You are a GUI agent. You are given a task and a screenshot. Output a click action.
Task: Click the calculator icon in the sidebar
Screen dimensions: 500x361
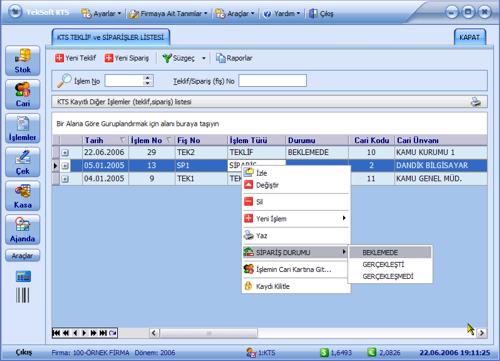(x=23, y=276)
